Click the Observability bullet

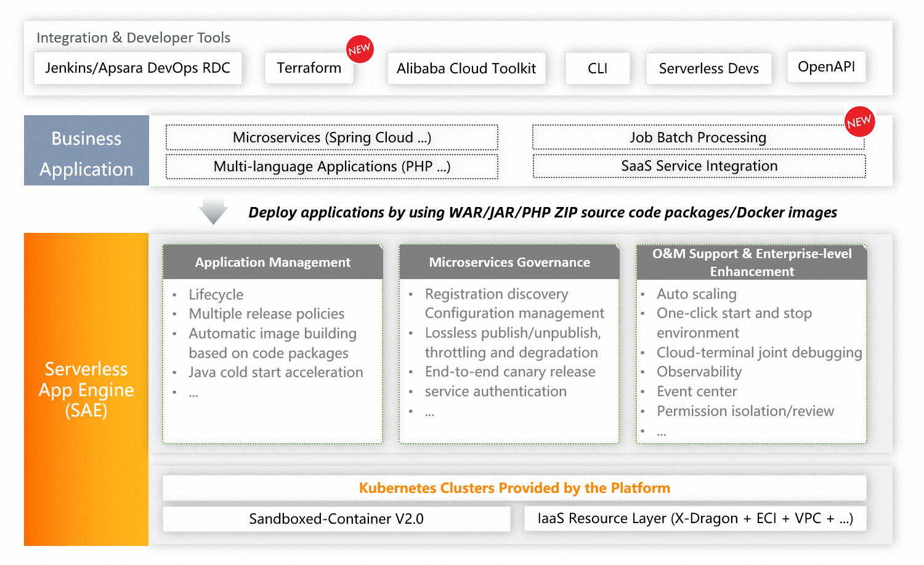[x=699, y=372]
